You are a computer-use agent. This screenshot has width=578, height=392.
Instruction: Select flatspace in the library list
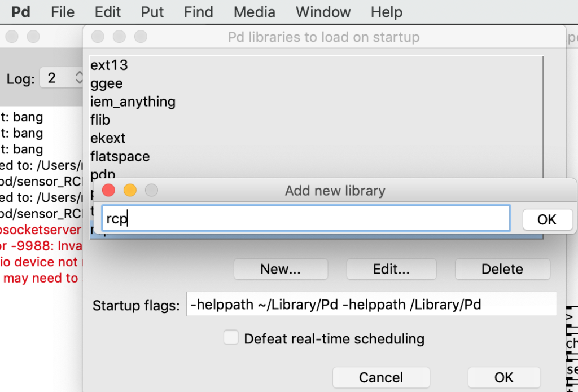pos(316,157)
